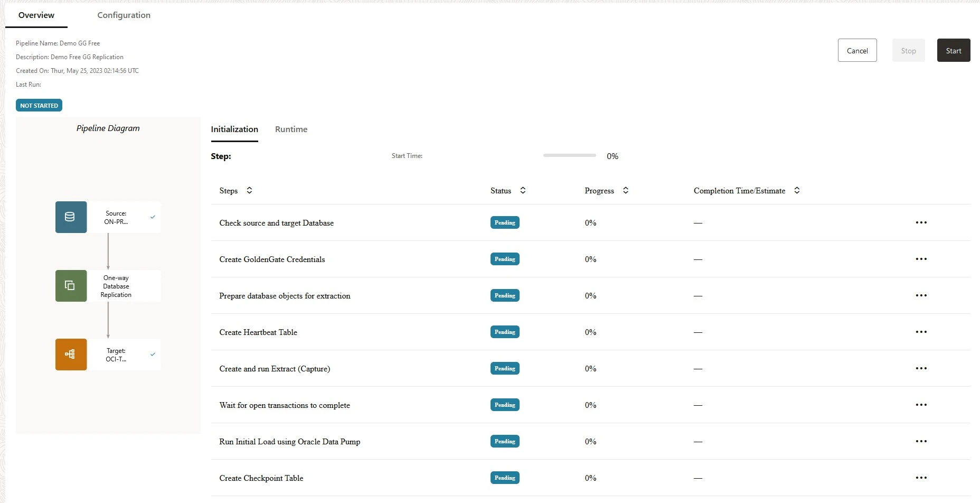The height and width of the screenshot is (503, 980).
Task: Sort table by Status column
Action: (523, 190)
